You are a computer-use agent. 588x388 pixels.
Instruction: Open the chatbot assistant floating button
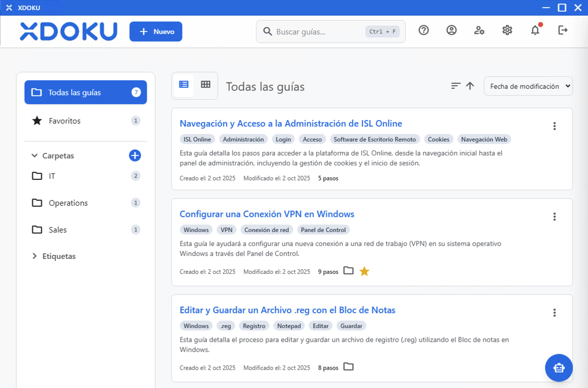559,368
